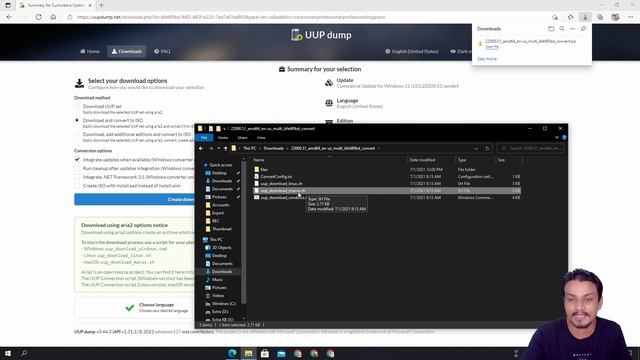Refresh the File Explorer folder view

pyautogui.click(x=487, y=149)
